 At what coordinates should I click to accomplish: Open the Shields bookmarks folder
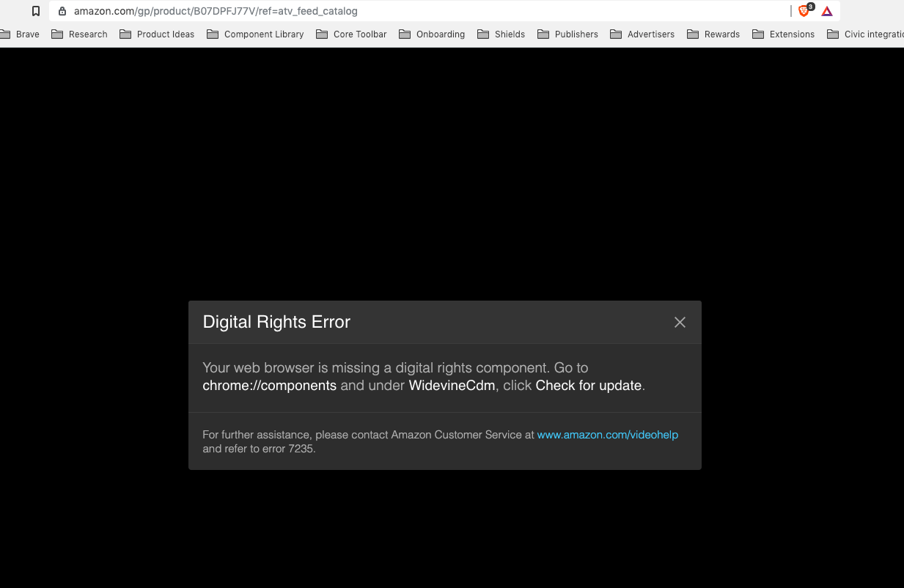[x=501, y=34]
